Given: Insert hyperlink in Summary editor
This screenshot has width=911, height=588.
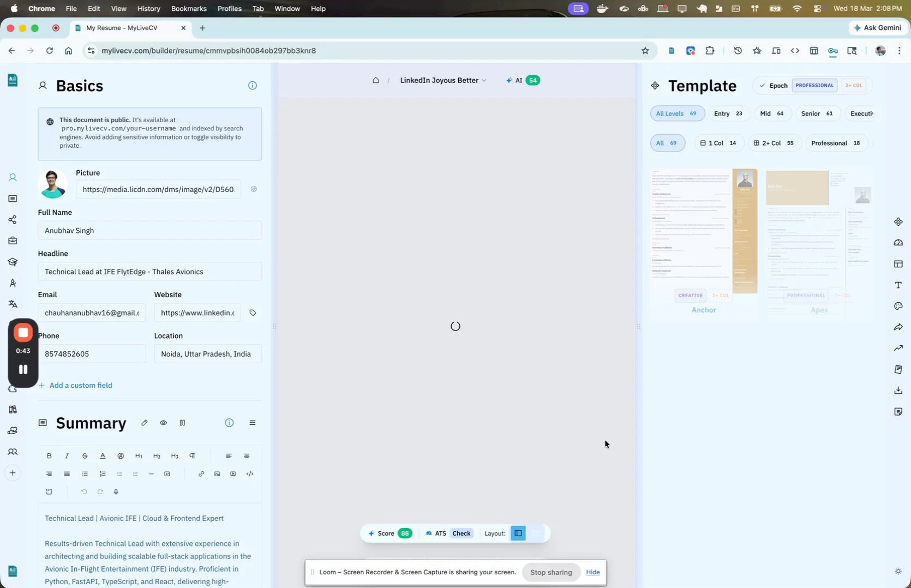Looking at the screenshot, I should [x=201, y=473].
